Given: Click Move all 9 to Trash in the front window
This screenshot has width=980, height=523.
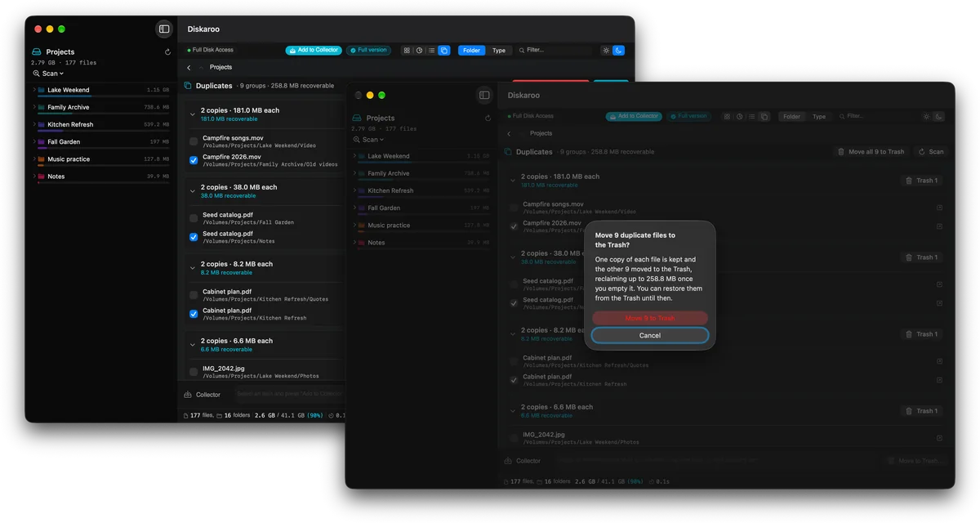Looking at the screenshot, I should pyautogui.click(x=871, y=152).
